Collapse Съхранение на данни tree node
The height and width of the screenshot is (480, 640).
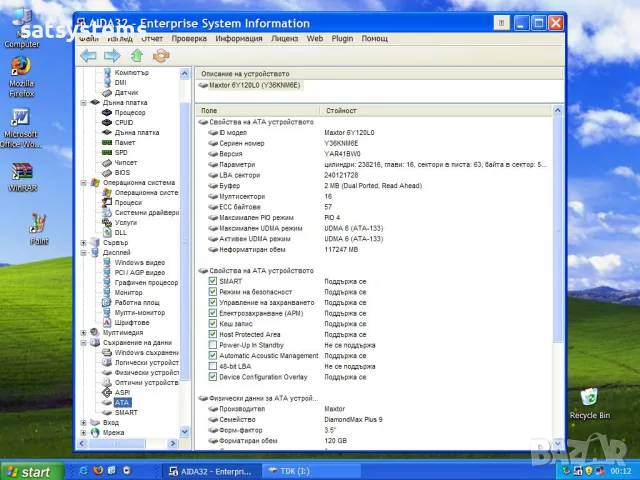click(83, 342)
